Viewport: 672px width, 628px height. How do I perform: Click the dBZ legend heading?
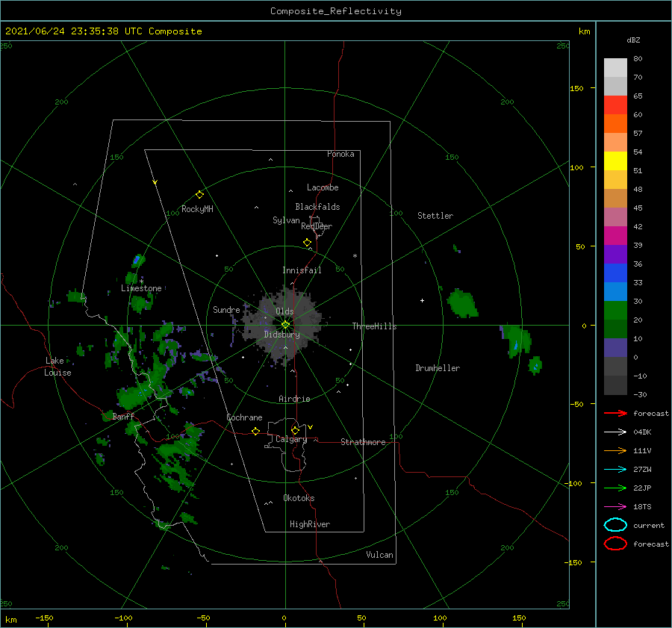pyautogui.click(x=633, y=40)
